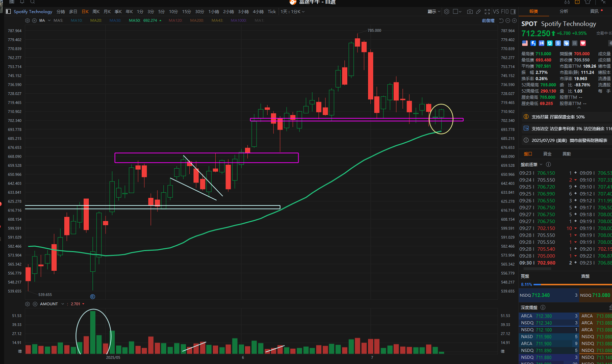Toggle MA5 line visibility
This screenshot has width=612, height=364.
click(x=58, y=20)
